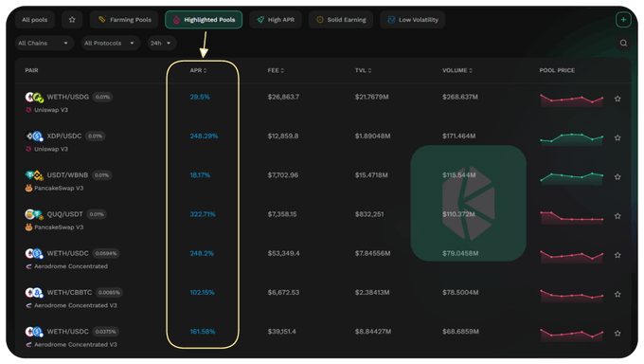Screen dimensions: 644x364
Task: Click the PAIR column header
Action: [31, 71]
